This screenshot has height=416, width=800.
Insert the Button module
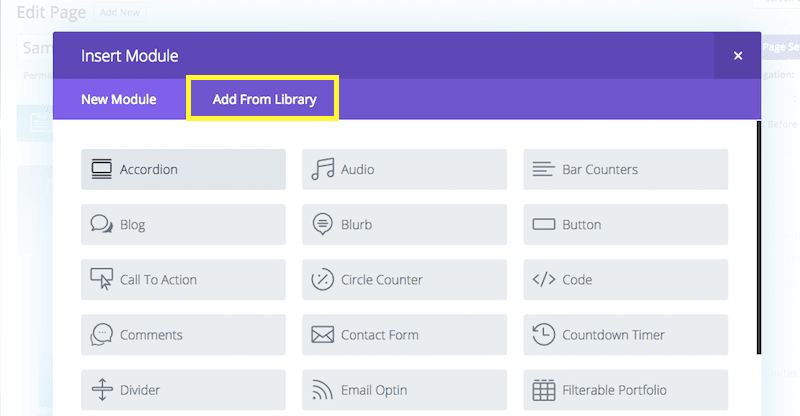tap(626, 225)
